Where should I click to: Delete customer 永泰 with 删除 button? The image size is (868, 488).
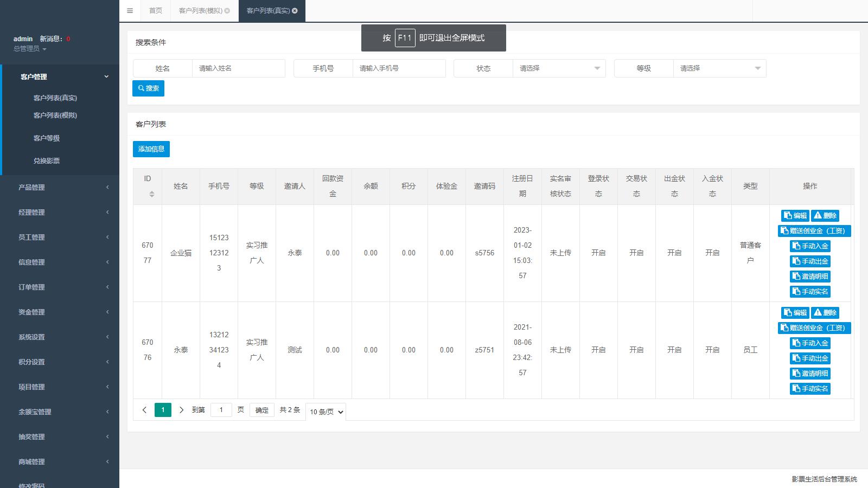tap(825, 313)
